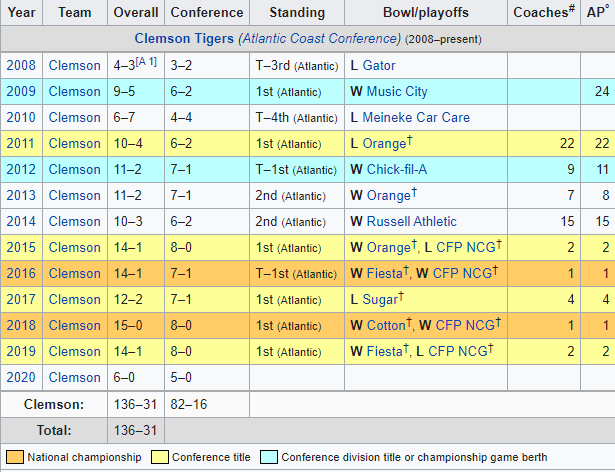Image resolution: width=615 pixels, height=472 pixels.
Task: Open the Meineke Car Care bowl link
Action: (416, 117)
